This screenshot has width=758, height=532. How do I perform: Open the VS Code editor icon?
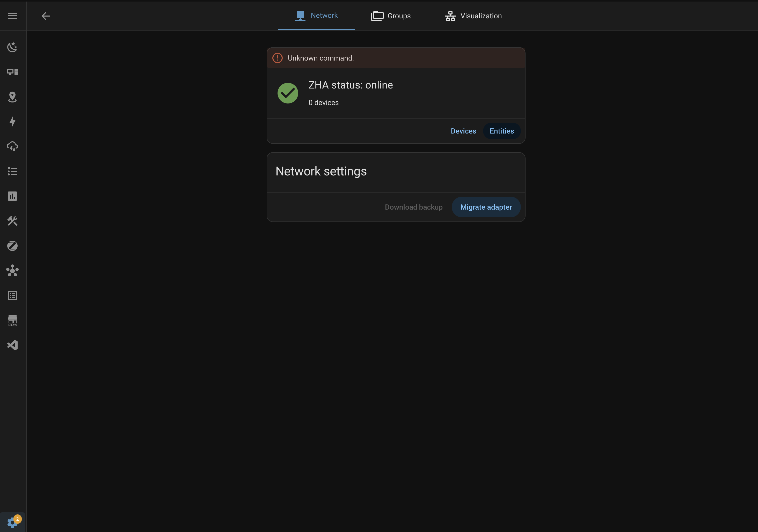(12, 345)
